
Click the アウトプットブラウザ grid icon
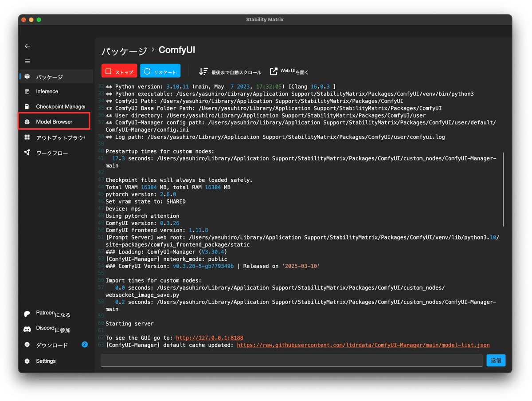tap(27, 138)
